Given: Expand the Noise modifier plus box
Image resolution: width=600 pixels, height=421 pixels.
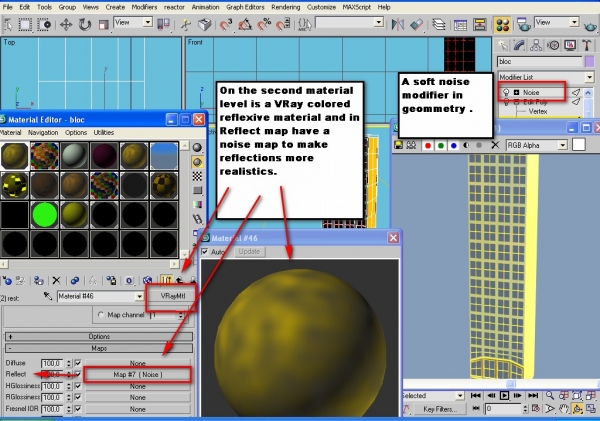Looking at the screenshot, I should 517,92.
